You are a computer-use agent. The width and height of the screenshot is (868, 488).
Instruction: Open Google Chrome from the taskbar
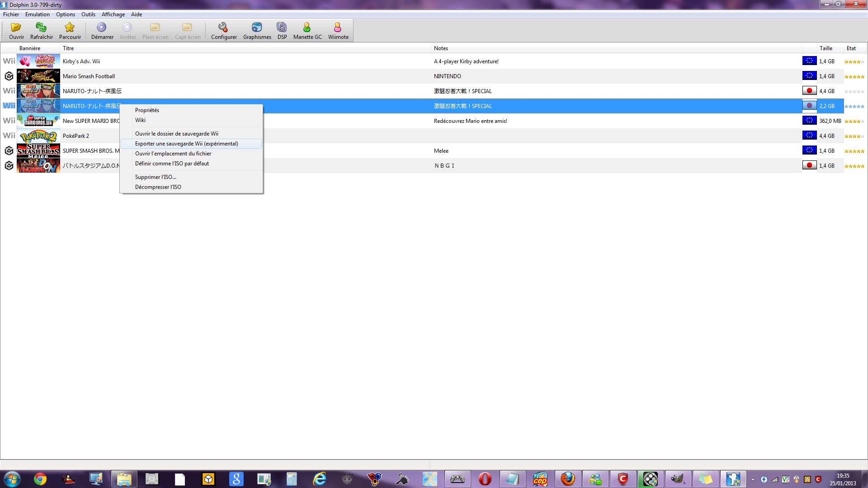pyautogui.click(x=40, y=479)
